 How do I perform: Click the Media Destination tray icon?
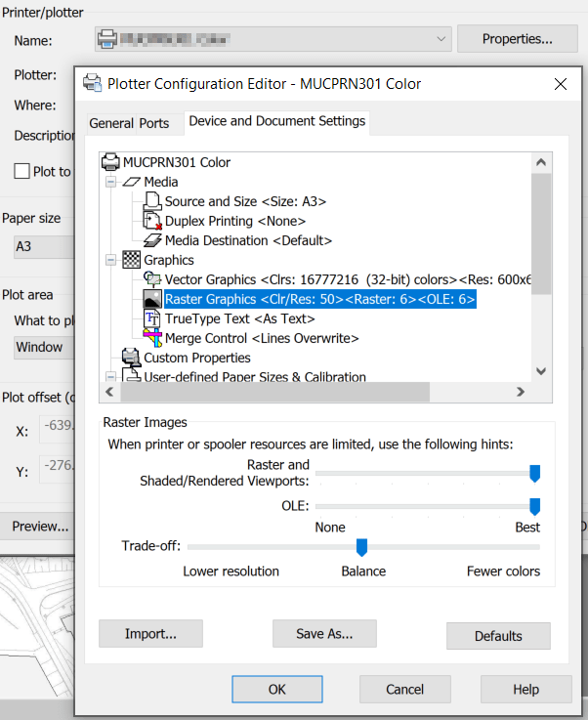(x=152, y=240)
